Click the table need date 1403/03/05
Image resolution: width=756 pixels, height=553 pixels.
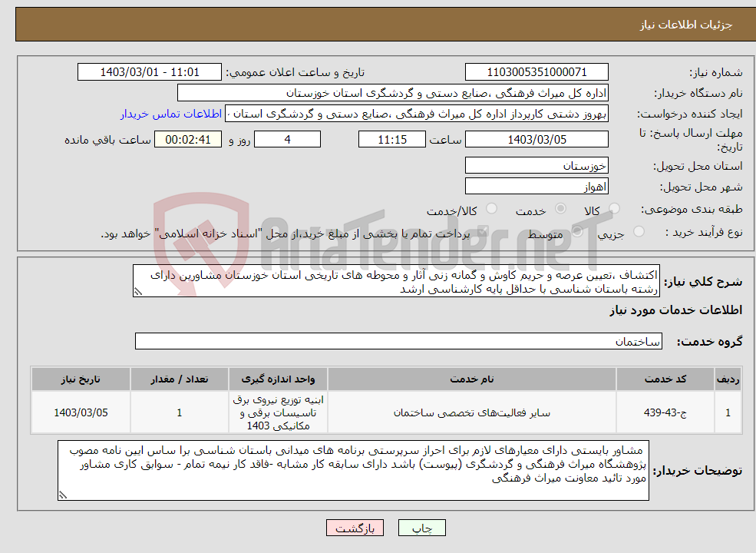[x=81, y=412]
